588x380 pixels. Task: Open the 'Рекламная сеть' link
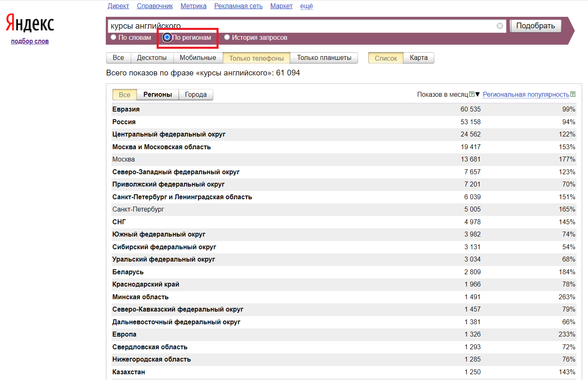[x=238, y=6]
